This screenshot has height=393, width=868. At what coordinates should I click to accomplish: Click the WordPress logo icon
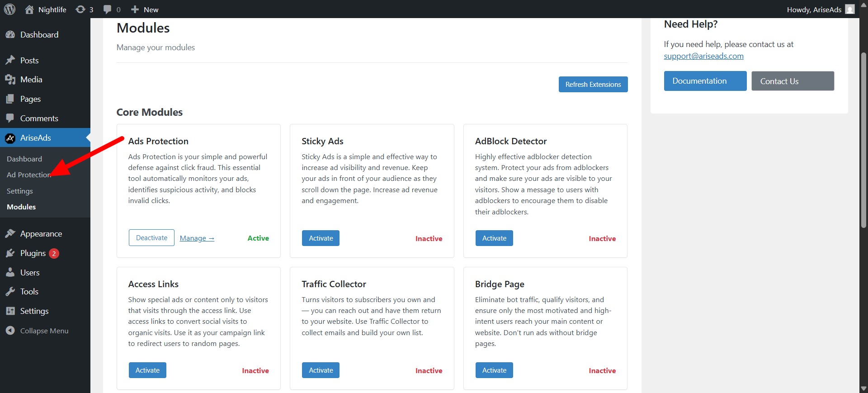pyautogui.click(x=9, y=9)
